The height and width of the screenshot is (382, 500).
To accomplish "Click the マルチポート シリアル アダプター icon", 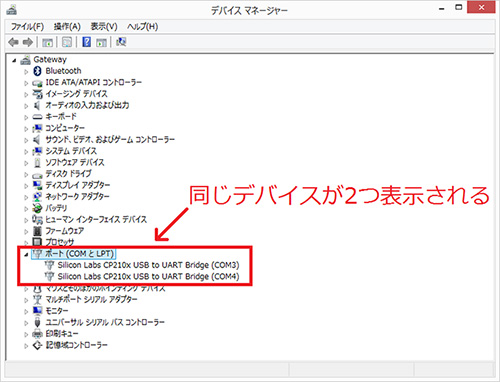I will tap(37, 299).
